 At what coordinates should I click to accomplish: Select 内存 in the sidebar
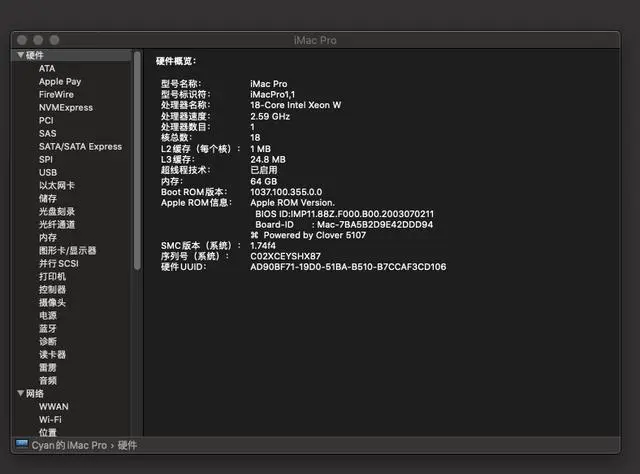pos(48,238)
